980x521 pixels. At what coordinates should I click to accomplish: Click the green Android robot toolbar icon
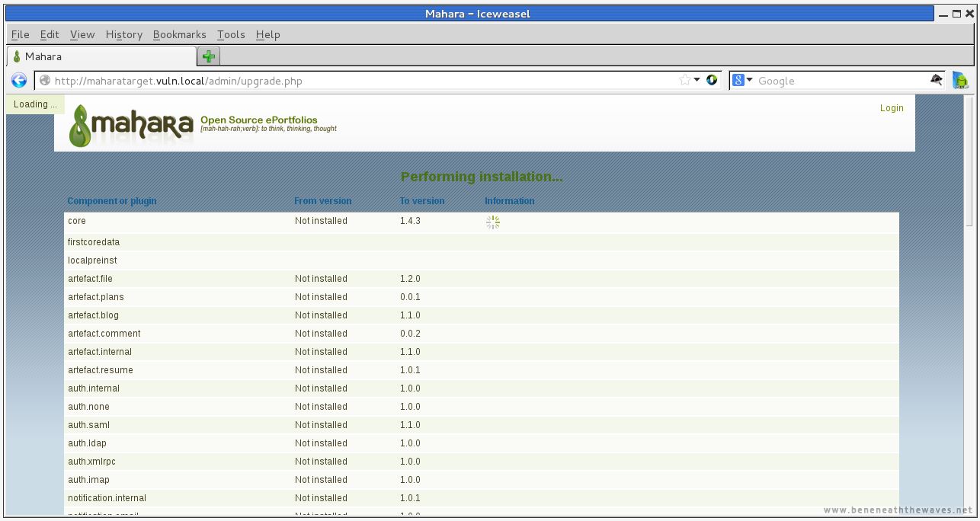point(960,80)
